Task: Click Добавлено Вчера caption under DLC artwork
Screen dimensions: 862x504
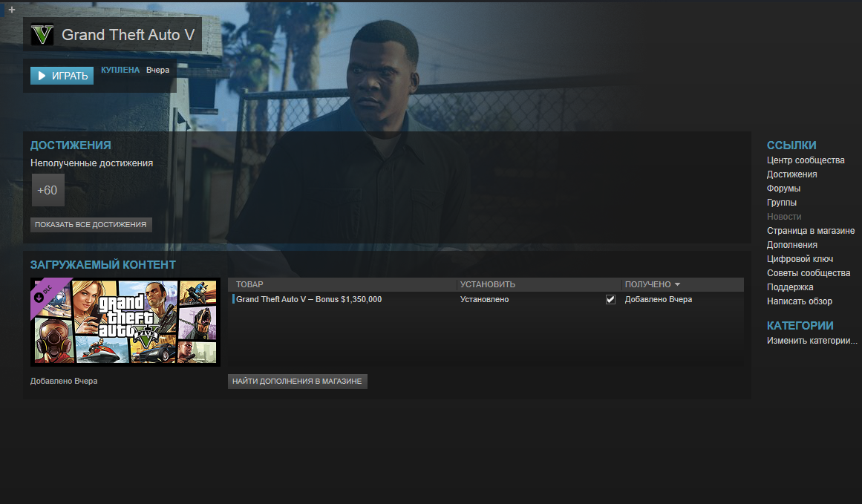Action: (x=64, y=381)
